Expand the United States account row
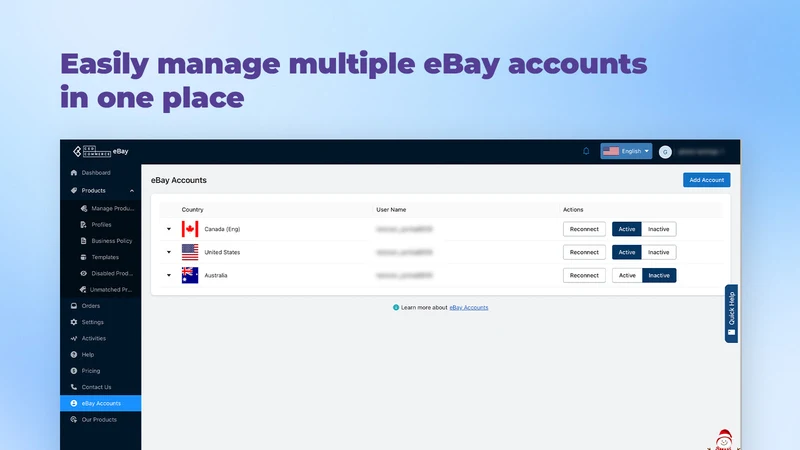This screenshot has width=800, height=450. click(169, 252)
